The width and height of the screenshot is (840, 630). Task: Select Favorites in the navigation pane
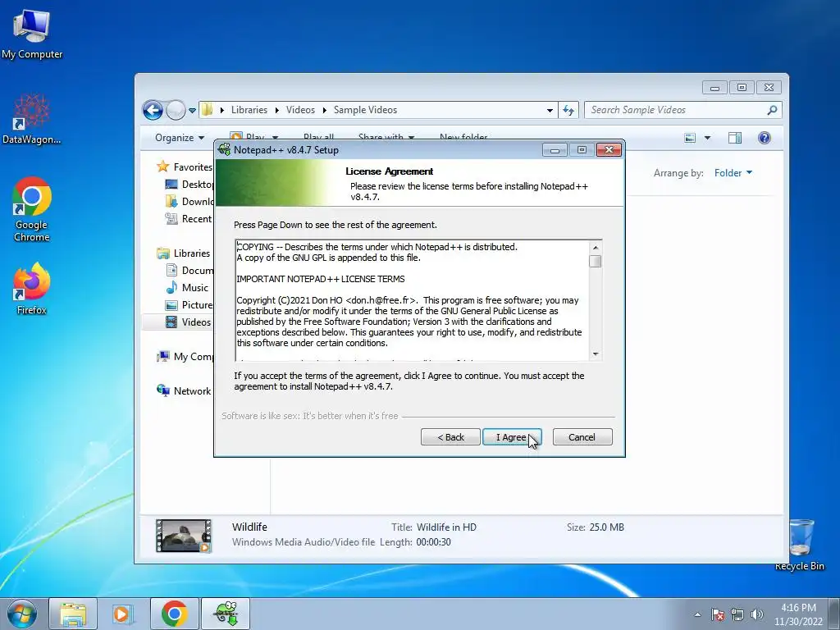pos(185,167)
